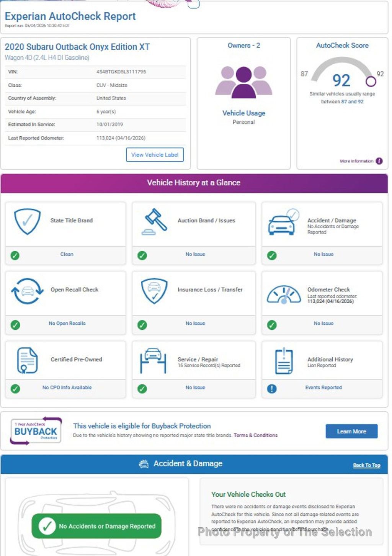This screenshot has width=392, height=556.
Task: Click the No Accidents or Damage Reported badge
Action: pos(96,526)
